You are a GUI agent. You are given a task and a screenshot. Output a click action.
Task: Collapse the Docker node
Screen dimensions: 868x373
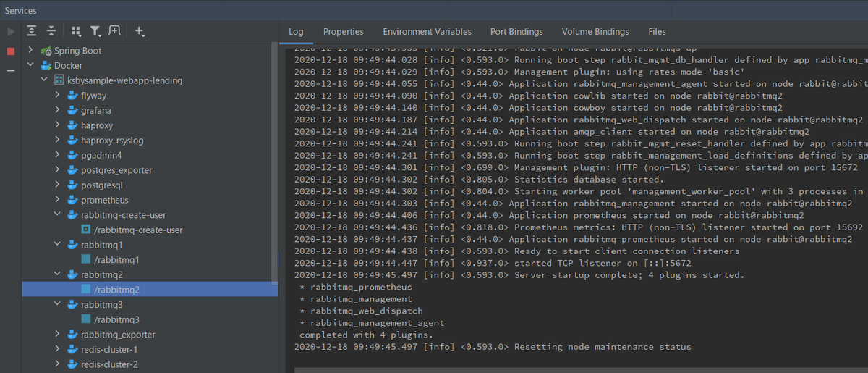click(30, 65)
